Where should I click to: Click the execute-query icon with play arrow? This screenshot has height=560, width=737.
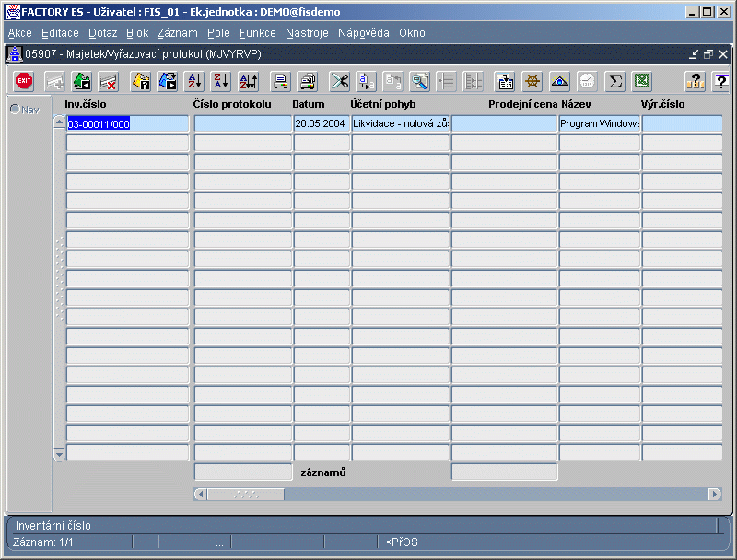click(x=168, y=81)
